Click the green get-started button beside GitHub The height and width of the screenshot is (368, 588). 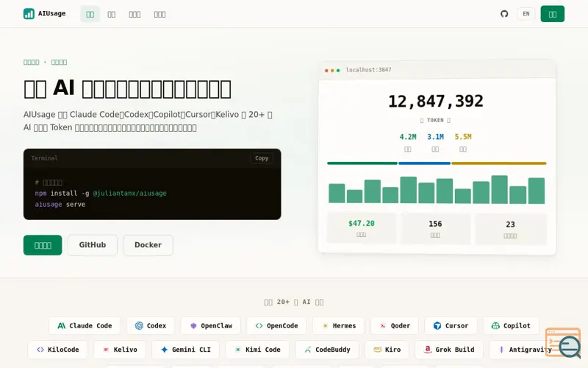pyautogui.click(x=43, y=245)
